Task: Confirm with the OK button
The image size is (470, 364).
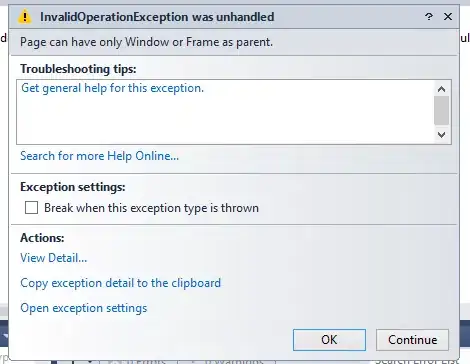Action: click(329, 340)
